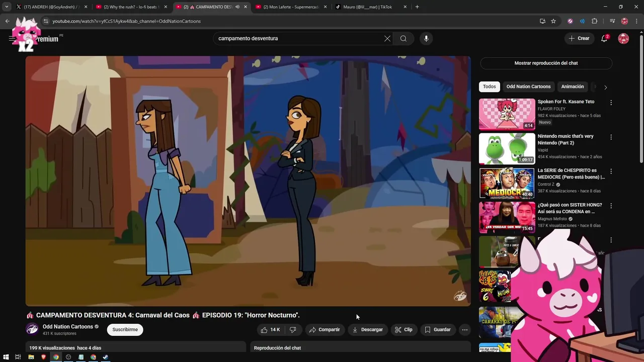Go back with the browser back arrow

coord(7,21)
